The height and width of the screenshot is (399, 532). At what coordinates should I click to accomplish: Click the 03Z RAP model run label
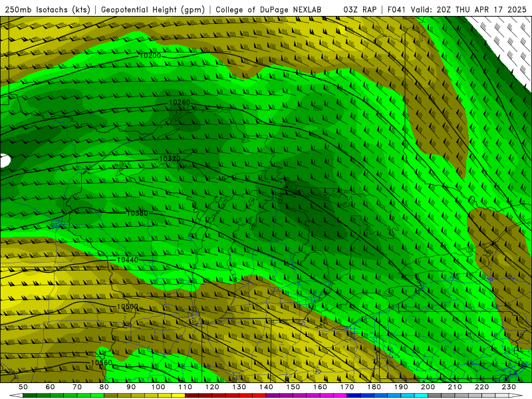click(x=360, y=10)
